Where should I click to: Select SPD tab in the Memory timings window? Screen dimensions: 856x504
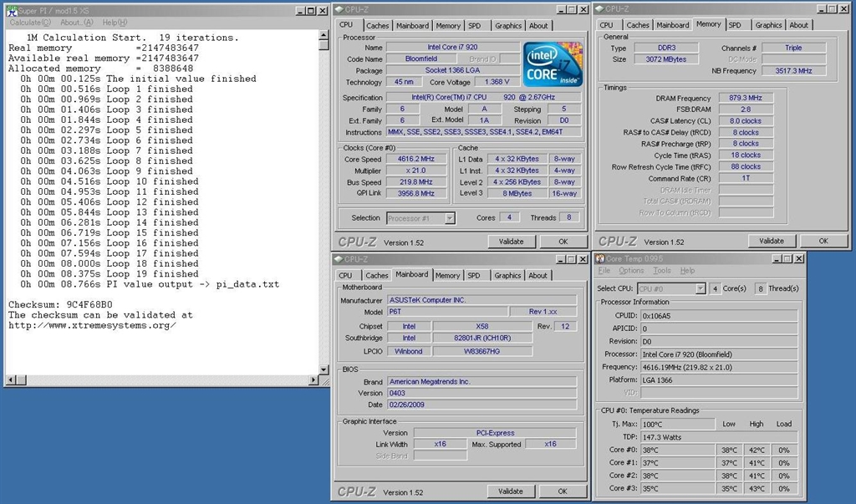click(x=735, y=25)
